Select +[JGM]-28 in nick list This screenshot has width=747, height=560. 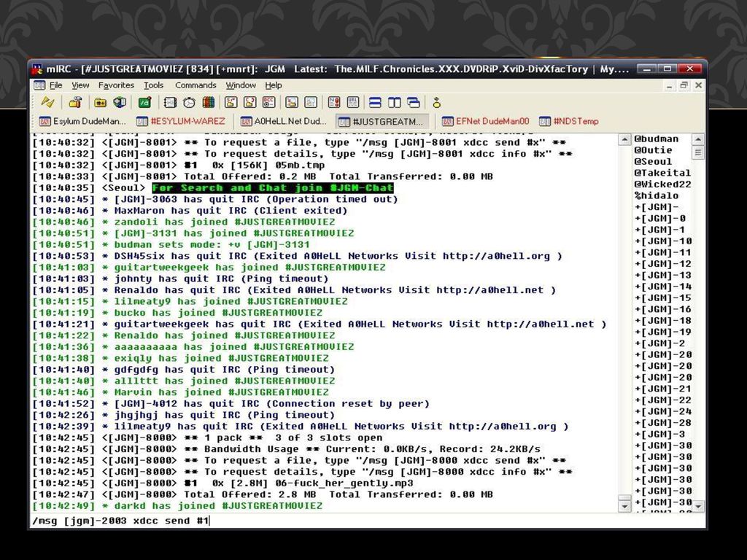662,423
